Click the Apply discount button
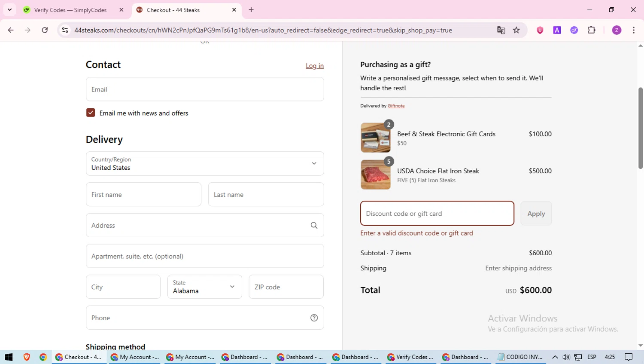The image size is (644, 364). [536, 214]
